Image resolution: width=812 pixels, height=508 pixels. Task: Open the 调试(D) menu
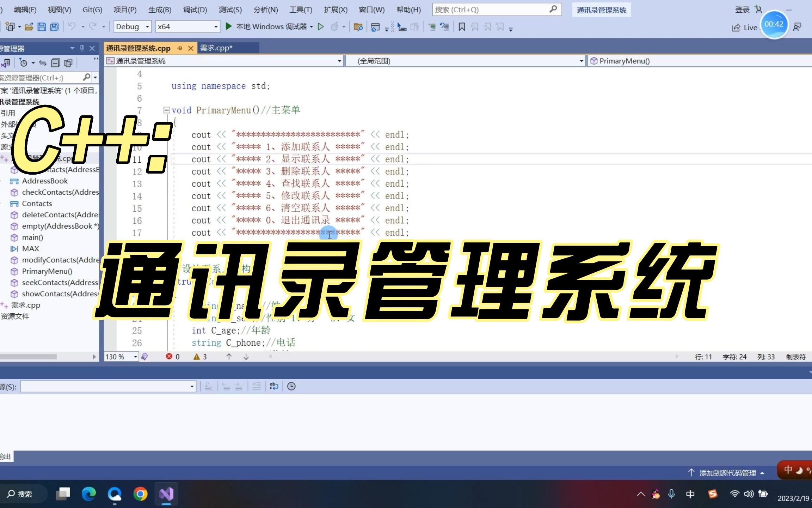click(x=194, y=10)
